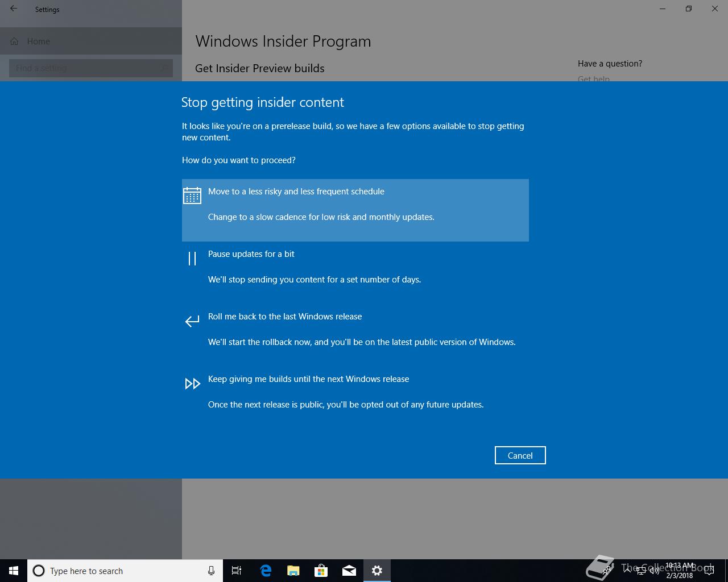Screen dimensions: 728x582
Task: Open File Explorer from the taskbar
Action: click(293, 571)
